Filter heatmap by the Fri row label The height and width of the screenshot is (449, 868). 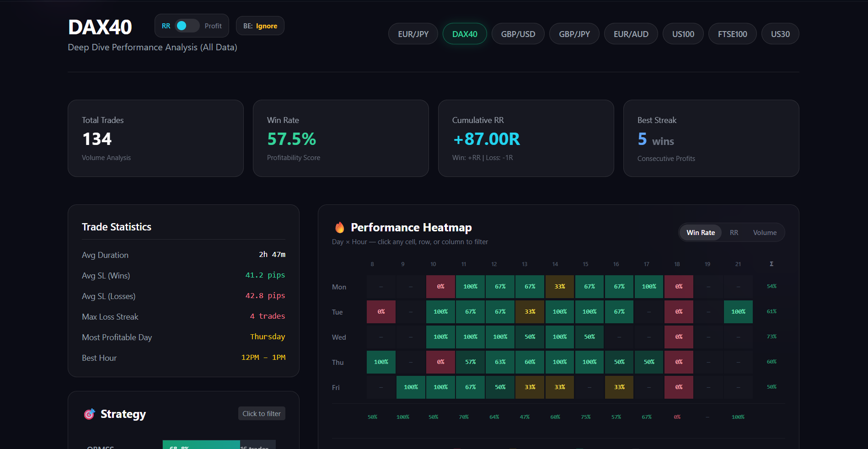[x=336, y=387]
